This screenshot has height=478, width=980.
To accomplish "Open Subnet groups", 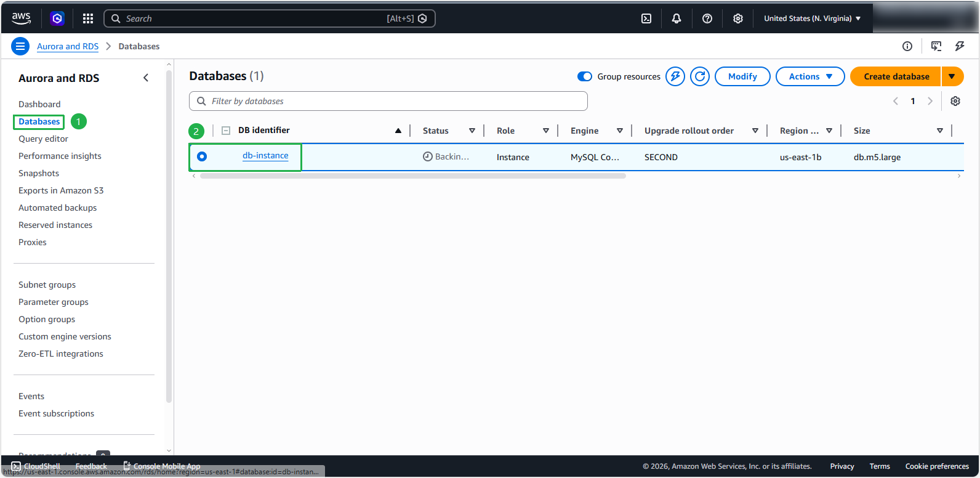I will [x=47, y=285].
